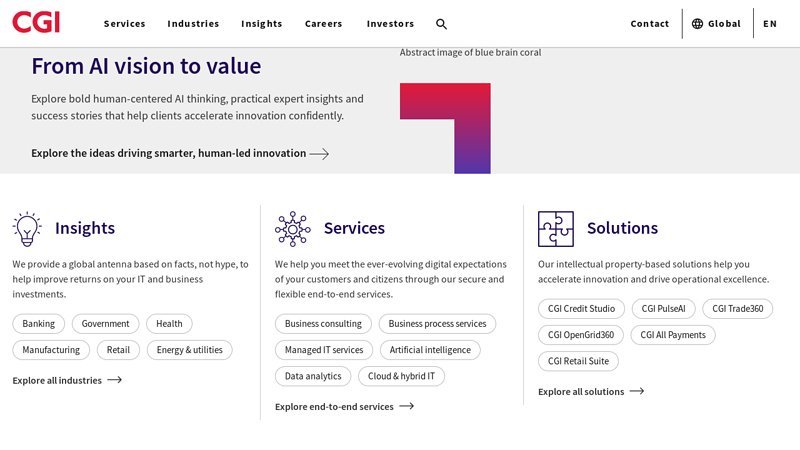The image size is (800, 450).
Task: Expand the Careers menu in the header
Action: click(323, 24)
